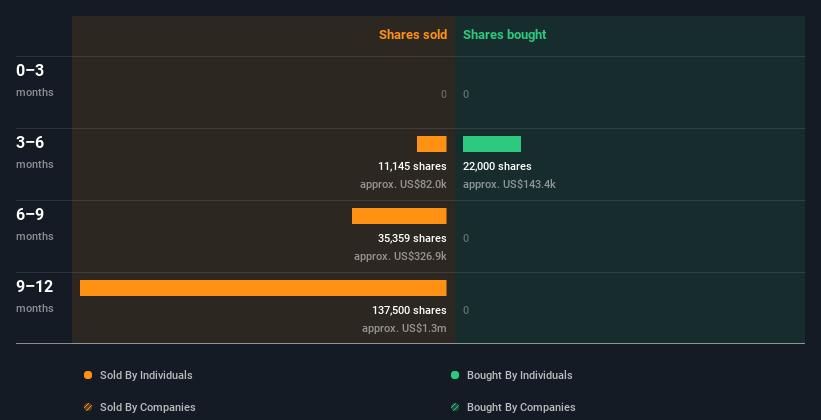Screen dimensions: 821x420
Task: Click the approx. US$326.9k amount
Action: (401, 256)
